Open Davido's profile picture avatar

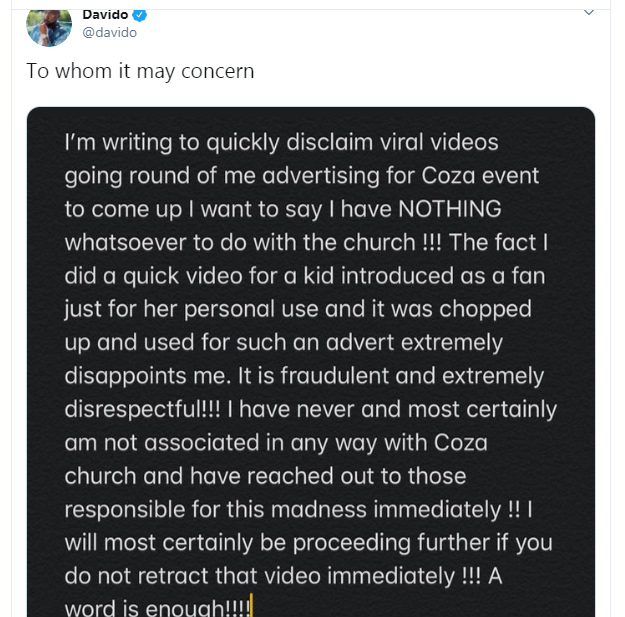pyautogui.click(x=49, y=27)
